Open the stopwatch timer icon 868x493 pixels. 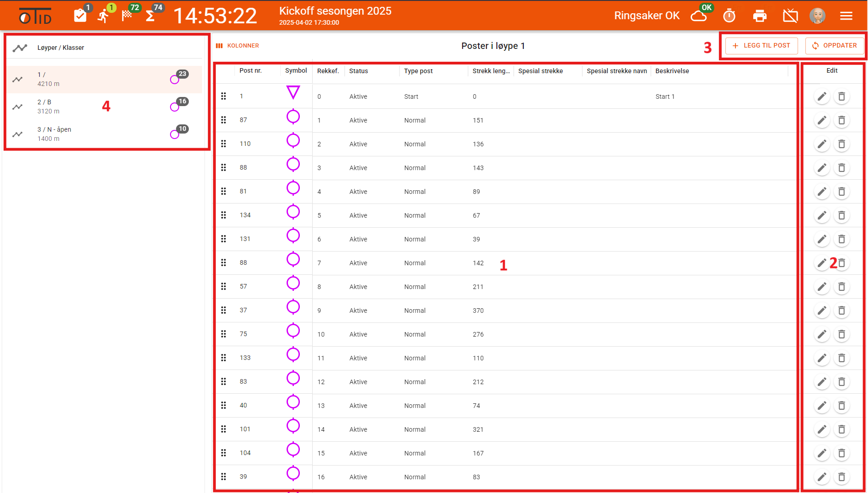point(729,16)
